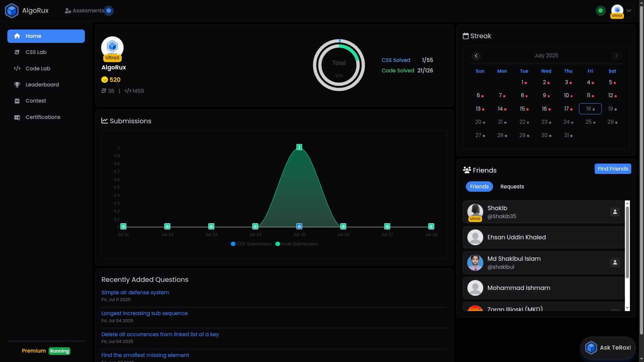This screenshot has width=644, height=362.
Task: Click friends list scrollbar up arrow
Action: pyautogui.click(x=627, y=203)
